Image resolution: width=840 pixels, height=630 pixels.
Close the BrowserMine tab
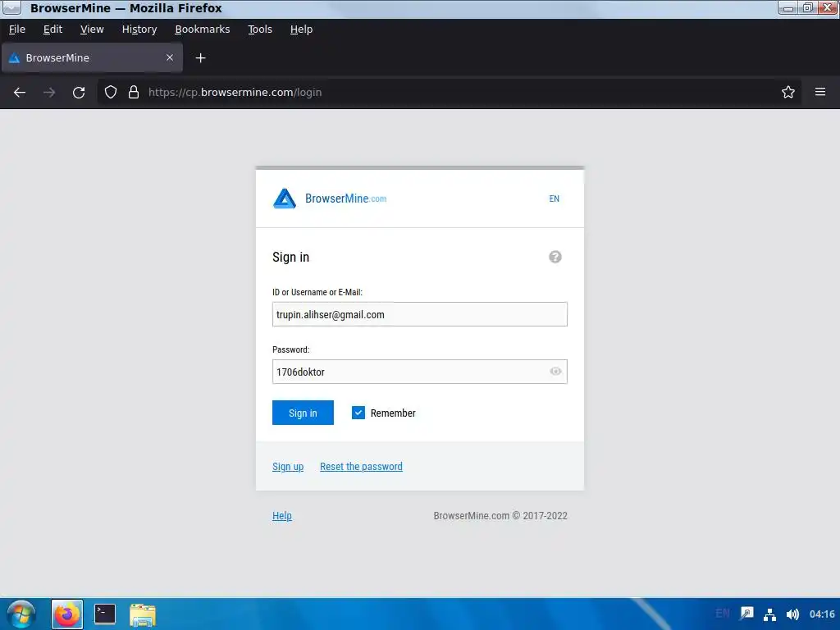[170, 57]
